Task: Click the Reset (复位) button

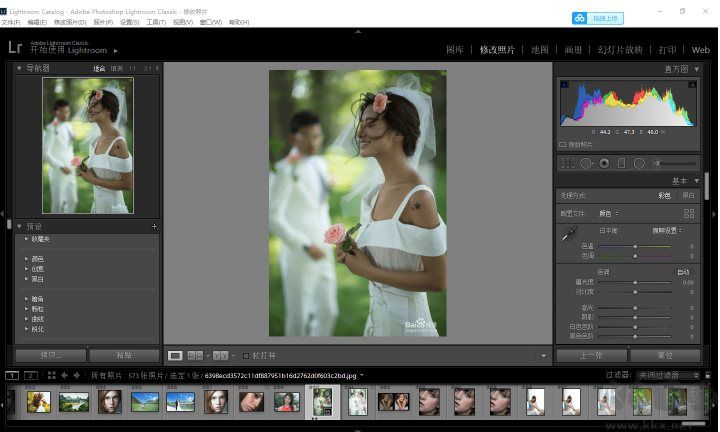Action: pyautogui.click(x=664, y=355)
